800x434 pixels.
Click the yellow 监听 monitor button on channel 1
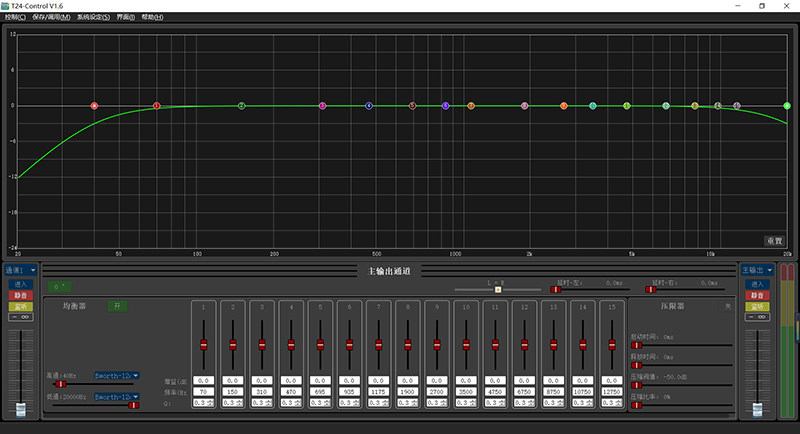point(20,307)
